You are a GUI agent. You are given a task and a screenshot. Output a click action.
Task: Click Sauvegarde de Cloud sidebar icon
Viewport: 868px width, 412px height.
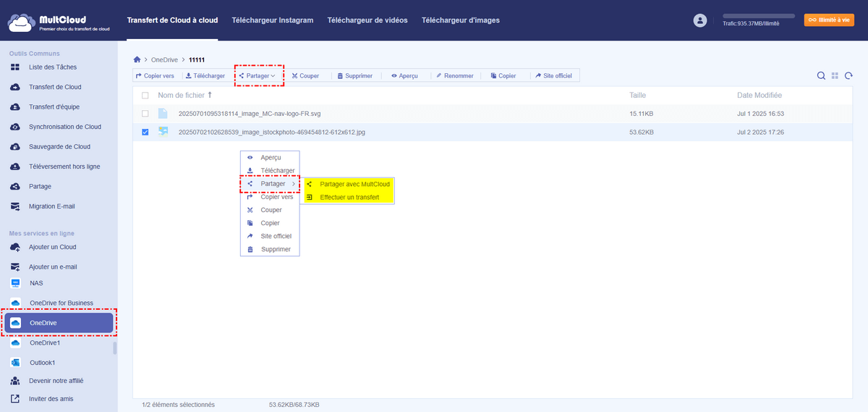pyautogui.click(x=15, y=146)
